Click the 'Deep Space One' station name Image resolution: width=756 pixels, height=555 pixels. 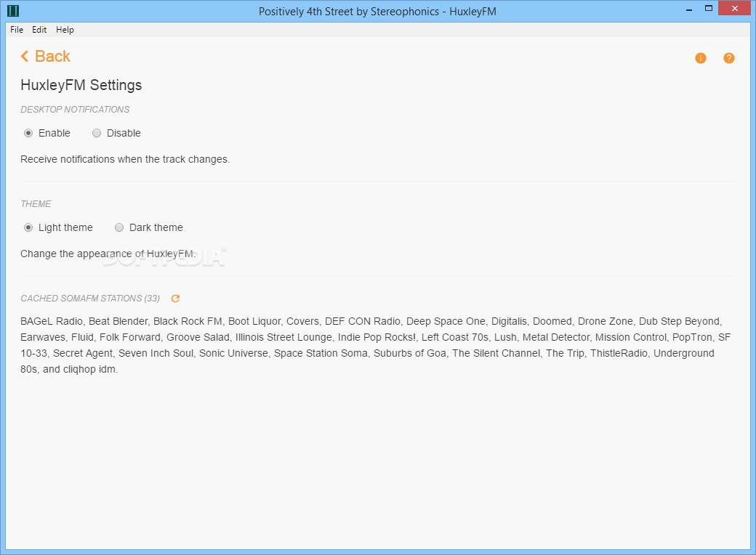click(446, 321)
